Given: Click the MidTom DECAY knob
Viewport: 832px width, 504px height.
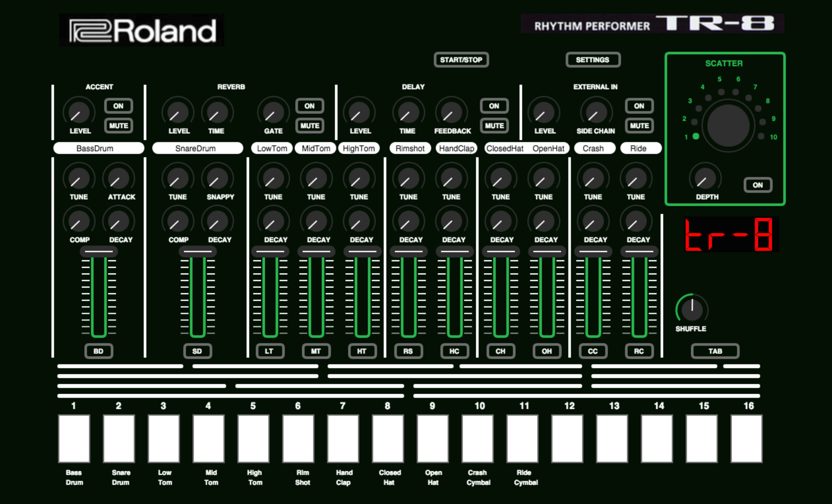Looking at the screenshot, I should [x=316, y=221].
